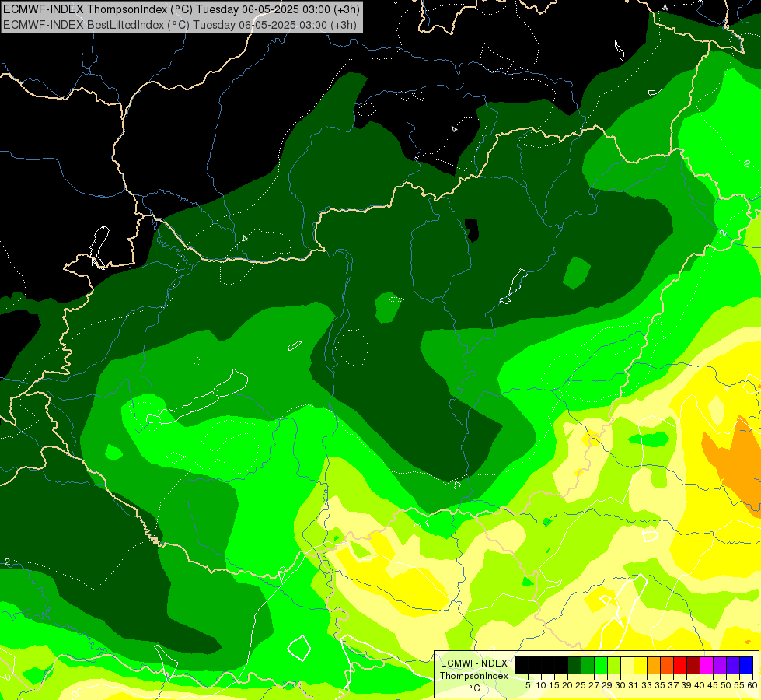Image resolution: width=761 pixels, height=700 pixels.
Task: Click the BestLiftedIndex title line at top
Action: tap(180, 25)
